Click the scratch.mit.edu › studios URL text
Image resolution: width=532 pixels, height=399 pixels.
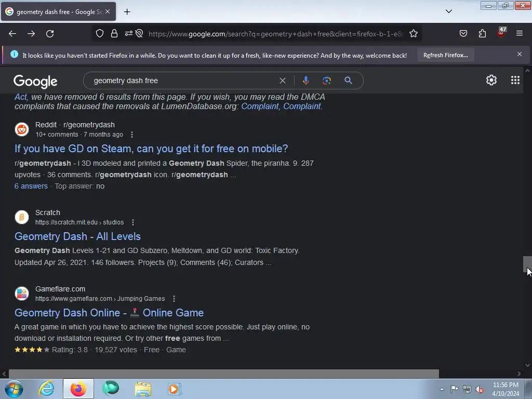click(x=79, y=222)
